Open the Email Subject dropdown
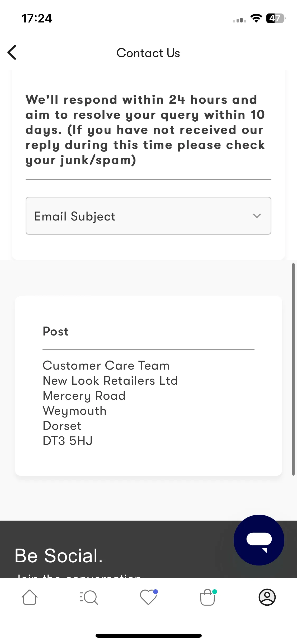The height and width of the screenshot is (644, 297). 148,216
